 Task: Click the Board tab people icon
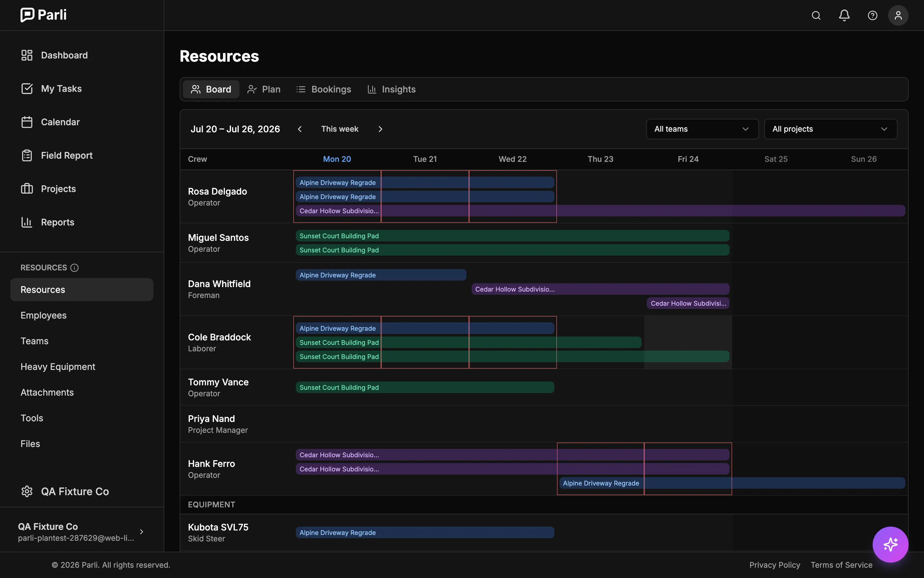click(195, 89)
